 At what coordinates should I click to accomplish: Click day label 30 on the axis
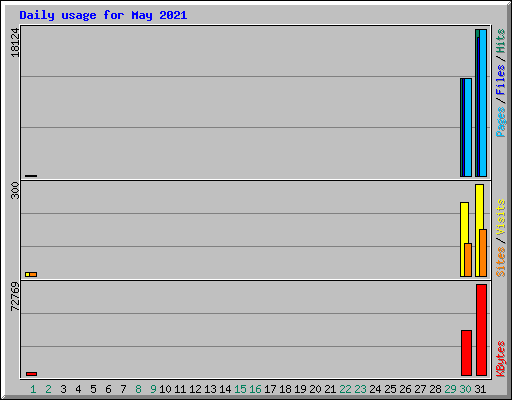click(465, 389)
